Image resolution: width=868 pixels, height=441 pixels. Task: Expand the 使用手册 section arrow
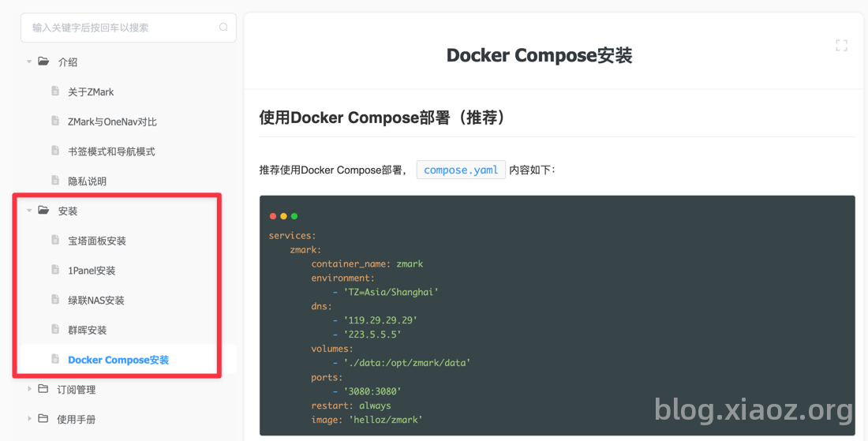pyautogui.click(x=29, y=420)
